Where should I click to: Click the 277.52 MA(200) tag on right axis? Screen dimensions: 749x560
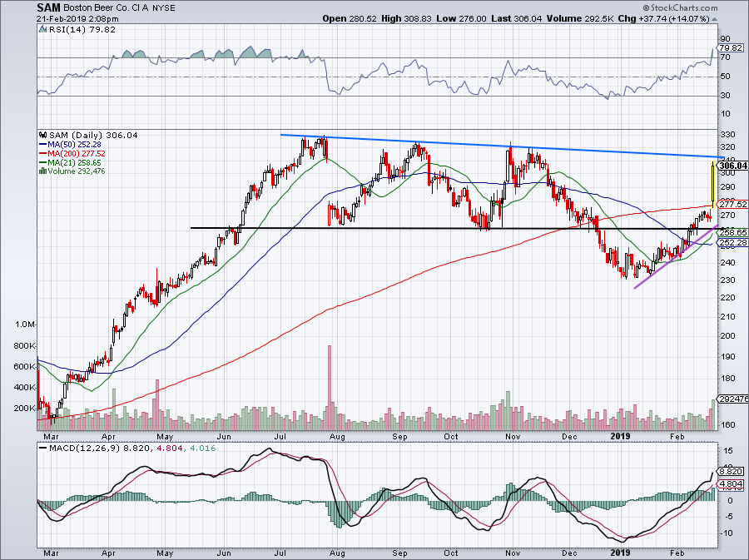[732, 205]
